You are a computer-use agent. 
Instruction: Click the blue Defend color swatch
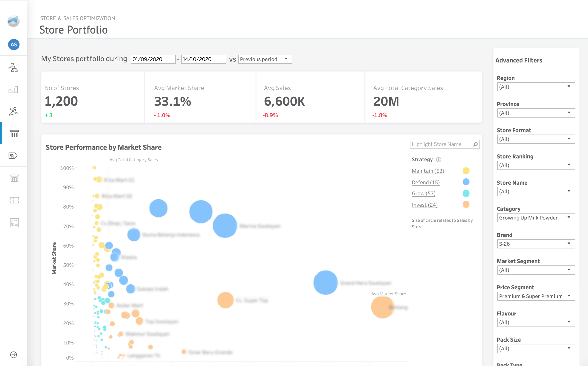click(466, 182)
